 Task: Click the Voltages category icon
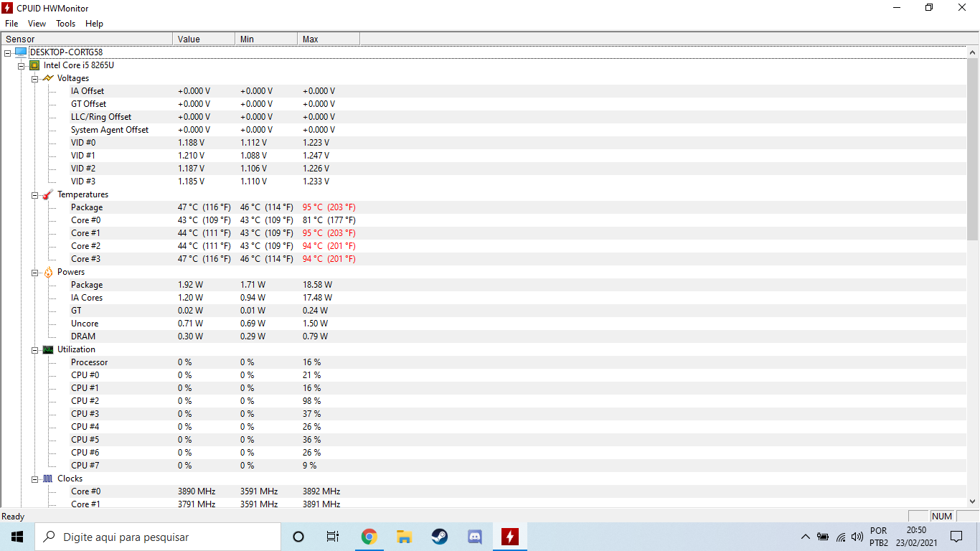(x=48, y=78)
